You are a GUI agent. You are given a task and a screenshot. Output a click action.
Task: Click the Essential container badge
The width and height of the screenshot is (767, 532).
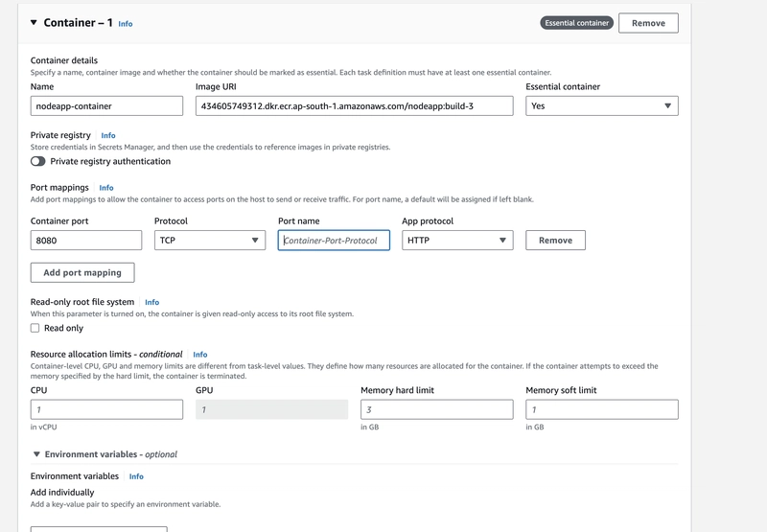[x=577, y=23]
